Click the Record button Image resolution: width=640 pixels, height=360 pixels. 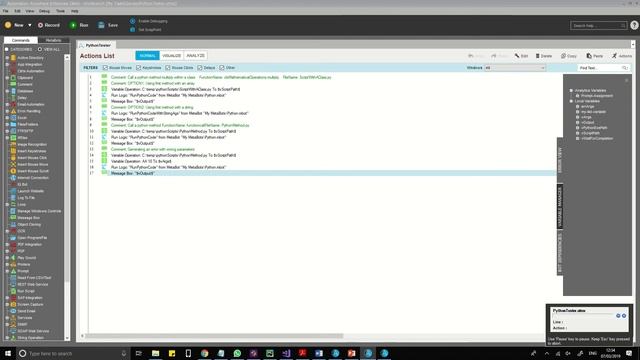[x=49, y=25]
